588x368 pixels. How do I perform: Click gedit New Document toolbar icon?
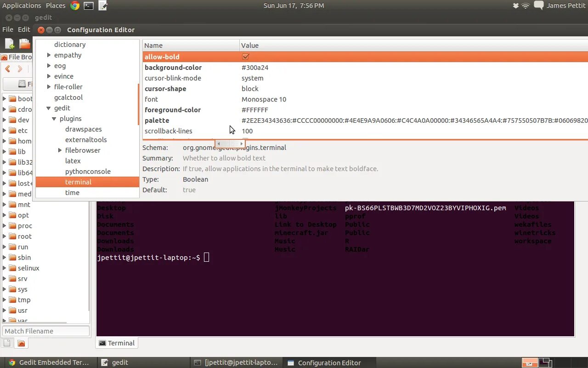[x=10, y=44]
